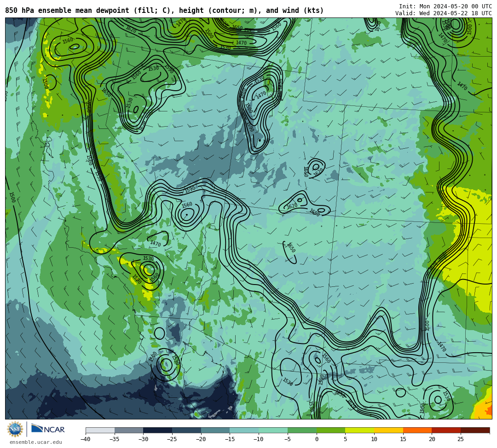Screen dimensions: 497x448
Task: Click the -30 colorbar tick label
Action: click(x=143, y=439)
